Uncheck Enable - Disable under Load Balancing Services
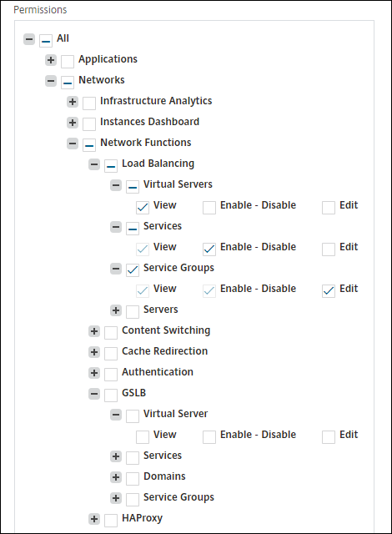Image resolution: width=392 pixels, height=534 pixels. point(209,249)
